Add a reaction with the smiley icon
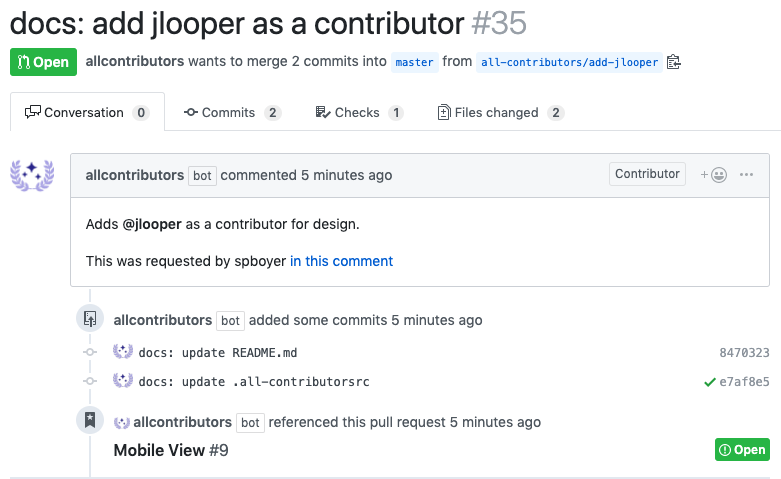781x479 pixels. click(713, 175)
